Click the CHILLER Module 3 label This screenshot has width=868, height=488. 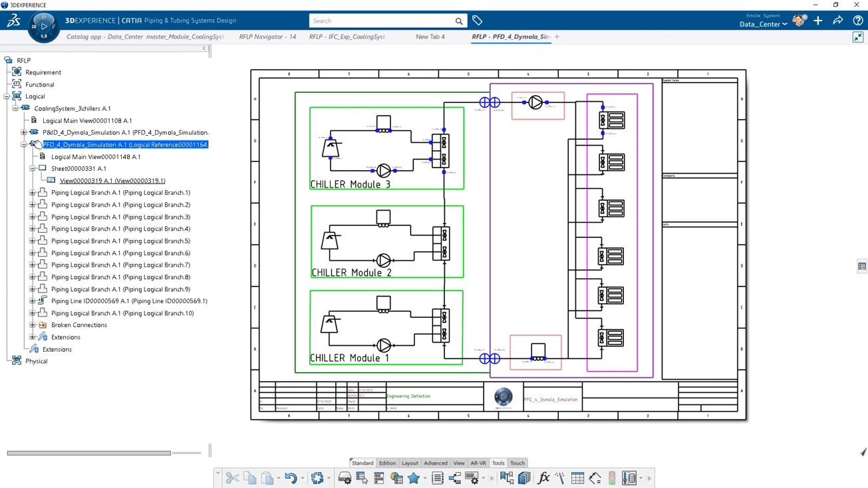tap(350, 184)
